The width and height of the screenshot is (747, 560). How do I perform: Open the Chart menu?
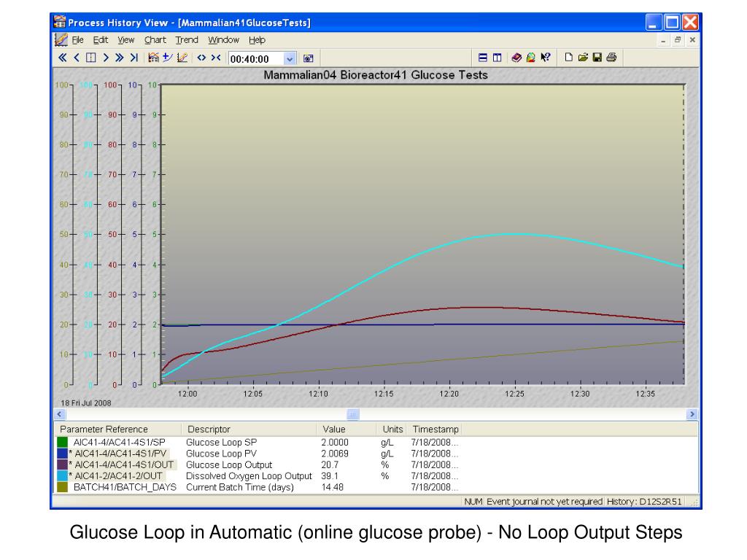pyautogui.click(x=155, y=40)
